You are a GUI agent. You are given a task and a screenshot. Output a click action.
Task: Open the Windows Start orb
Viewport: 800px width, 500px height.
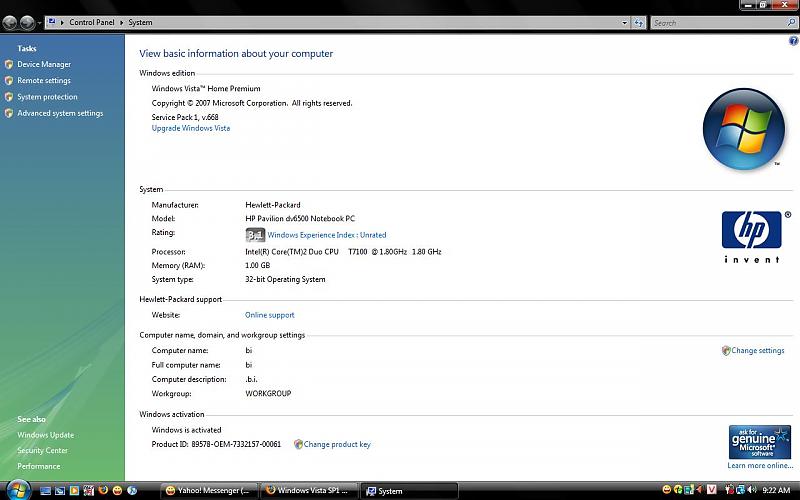pyautogui.click(x=19, y=490)
